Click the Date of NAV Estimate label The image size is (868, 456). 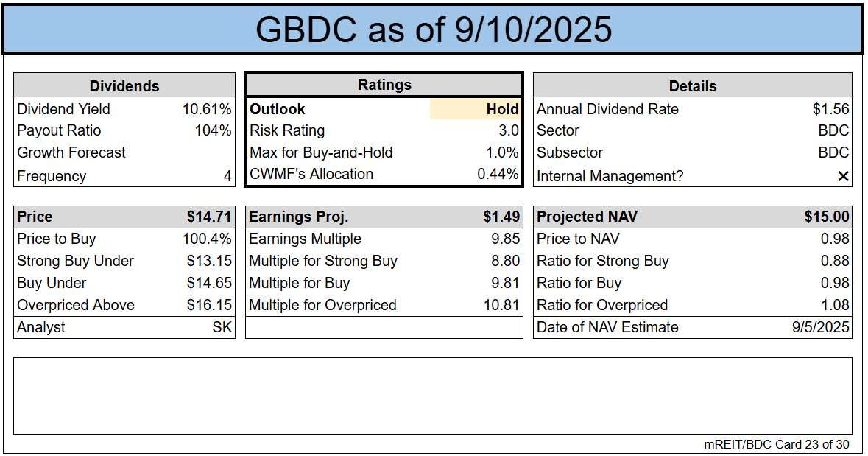click(x=608, y=328)
